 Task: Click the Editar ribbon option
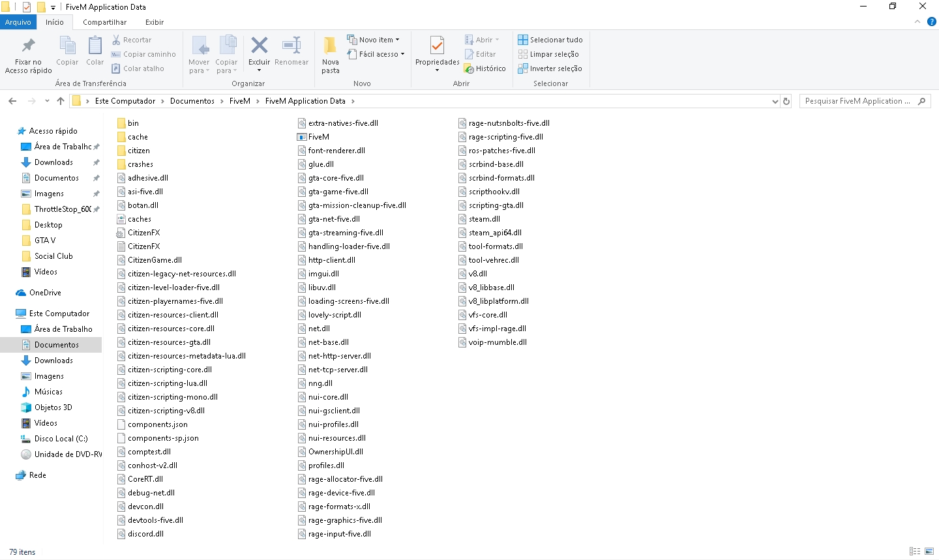pyautogui.click(x=480, y=54)
